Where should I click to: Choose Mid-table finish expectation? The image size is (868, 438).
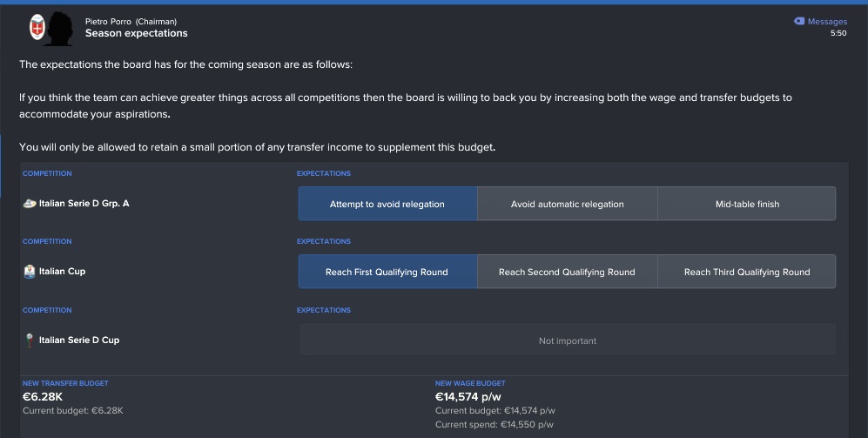pyautogui.click(x=747, y=204)
